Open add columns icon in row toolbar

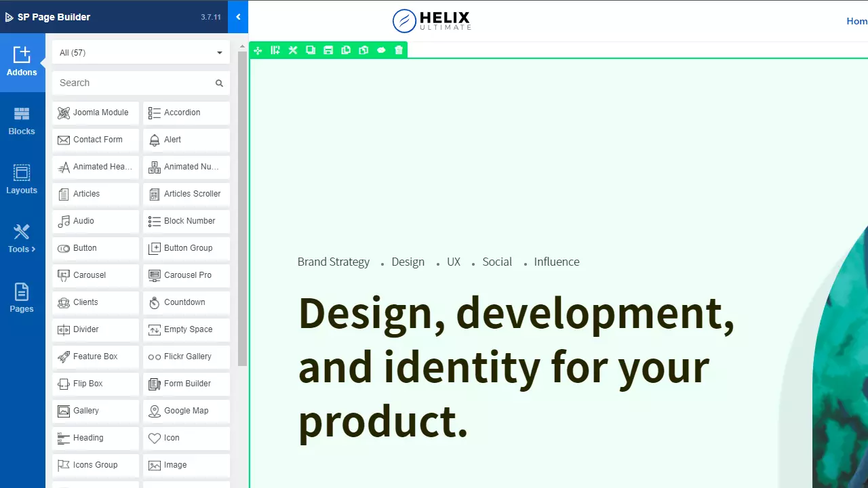(x=275, y=51)
